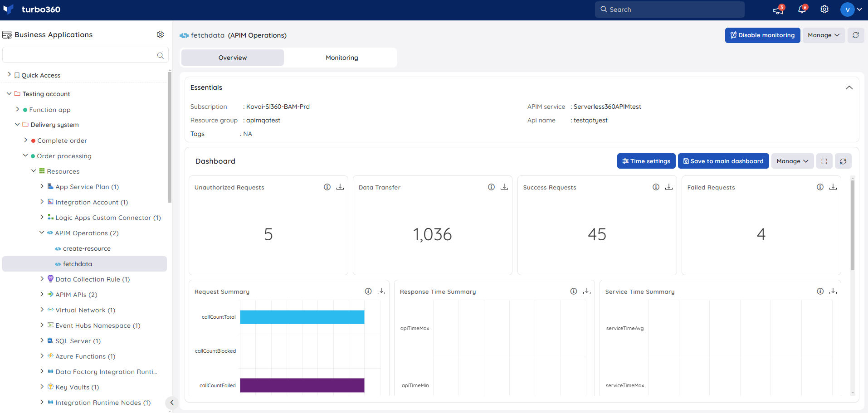
Task: Click the dashboard vertical scrollbar
Action: (853, 224)
